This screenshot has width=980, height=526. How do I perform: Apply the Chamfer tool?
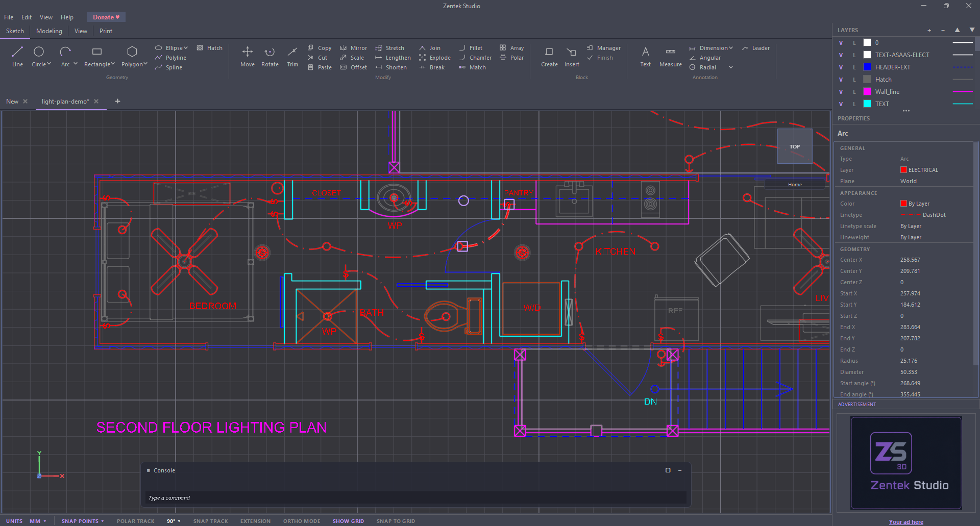(475, 58)
